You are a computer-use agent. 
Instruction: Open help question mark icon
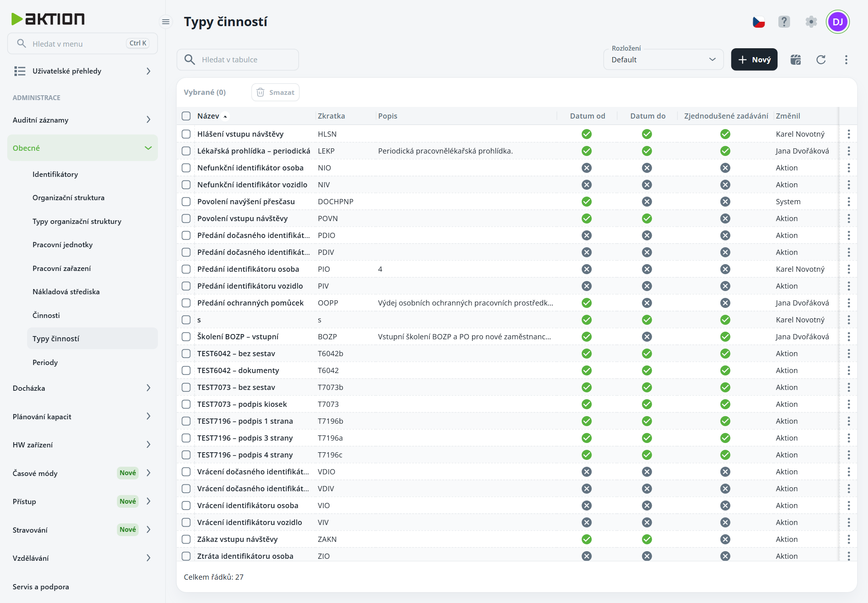point(784,22)
